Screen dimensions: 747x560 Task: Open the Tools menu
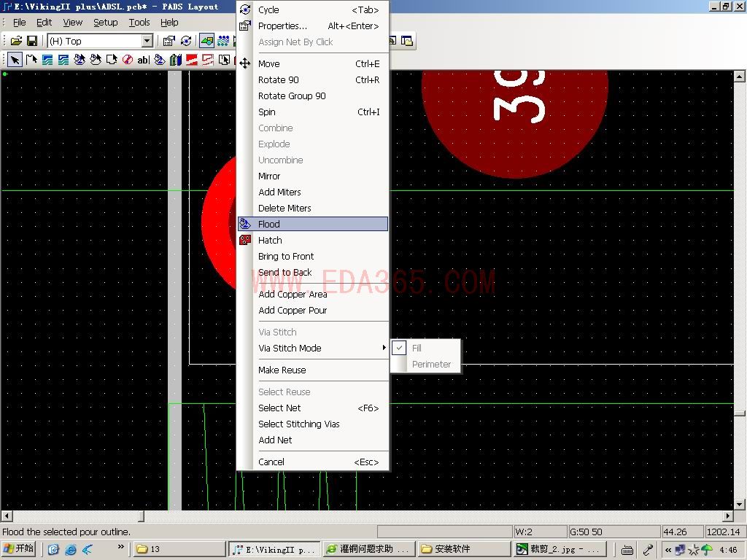139,23
